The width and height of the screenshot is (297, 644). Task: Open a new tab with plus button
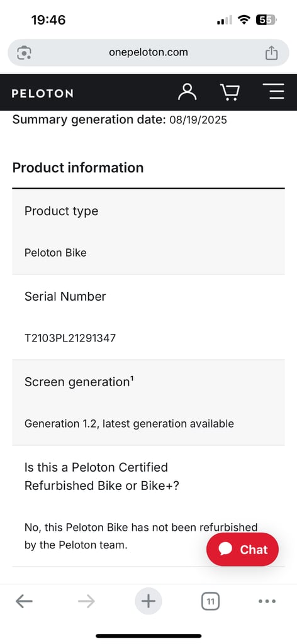coord(148,601)
